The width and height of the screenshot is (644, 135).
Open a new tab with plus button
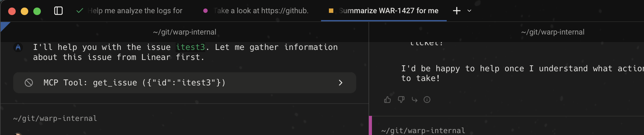point(456,11)
